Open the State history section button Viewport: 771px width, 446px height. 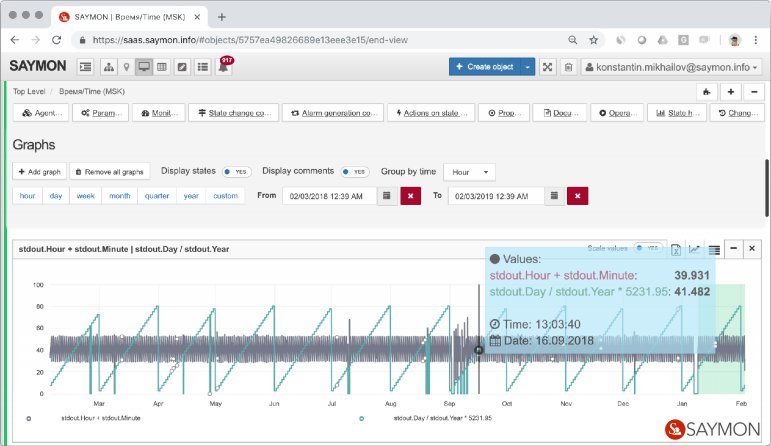click(677, 113)
